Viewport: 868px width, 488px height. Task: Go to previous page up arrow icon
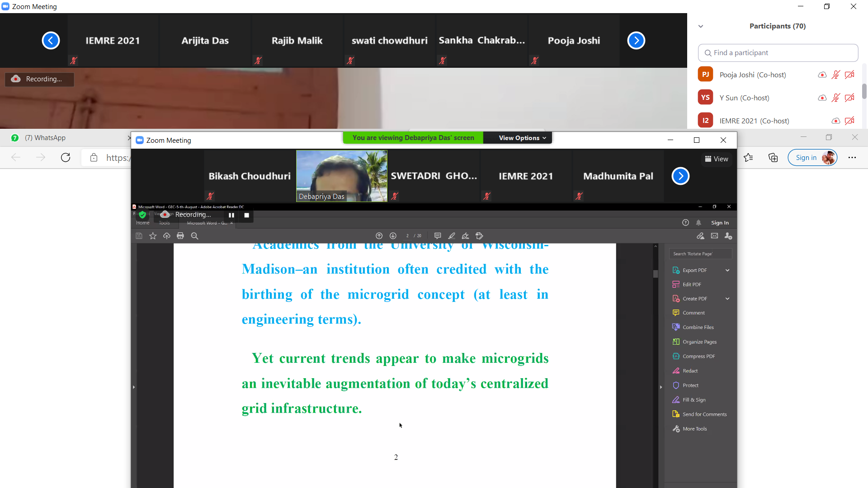click(x=379, y=236)
